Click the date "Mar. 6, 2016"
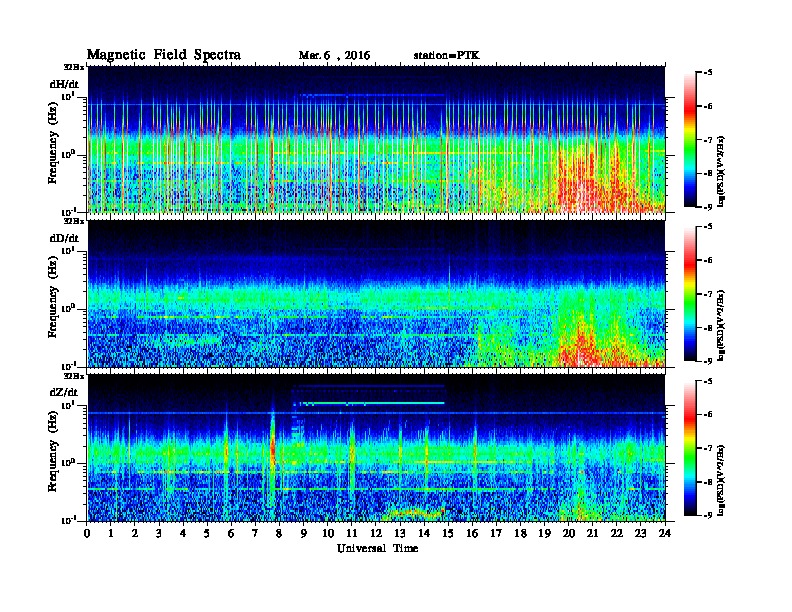Viewport: 792px width, 612px height. [x=334, y=55]
